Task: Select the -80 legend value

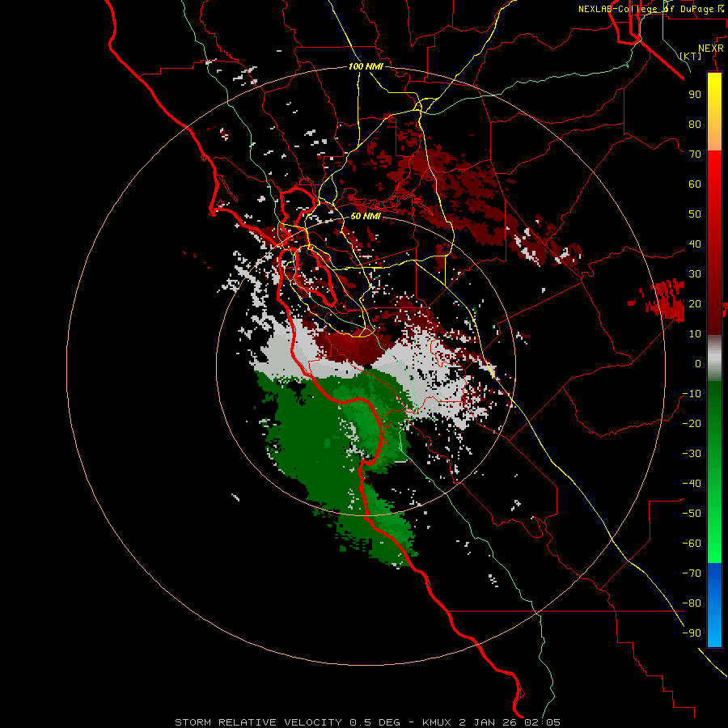Action: (692, 603)
